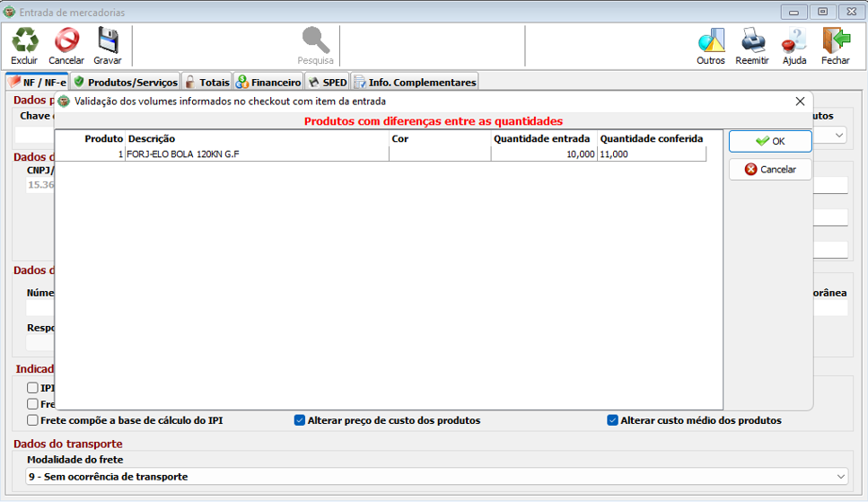
Task: Open the dropdown arrow at top right
Action: [x=839, y=135]
